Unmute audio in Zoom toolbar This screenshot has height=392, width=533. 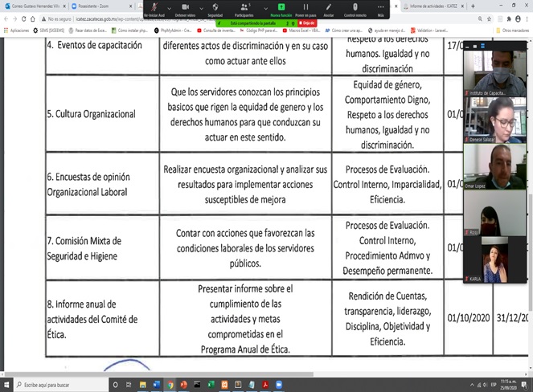(x=154, y=9)
